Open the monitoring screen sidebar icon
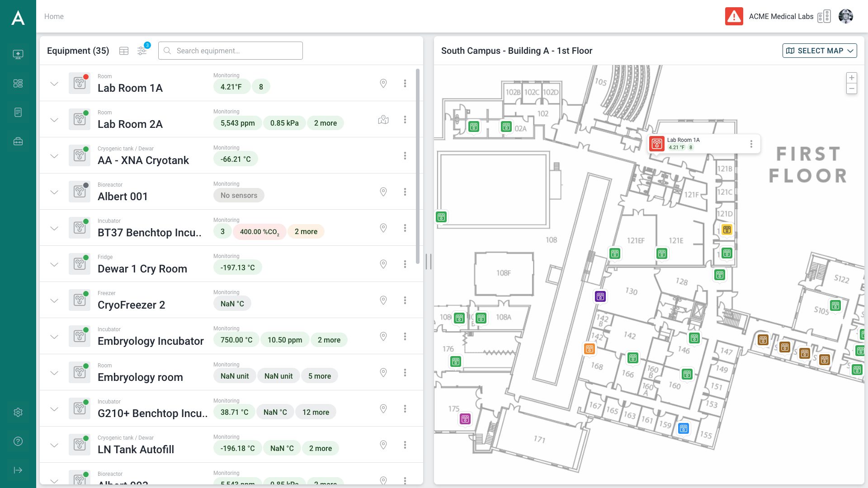This screenshot has height=488, width=868. click(x=18, y=55)
